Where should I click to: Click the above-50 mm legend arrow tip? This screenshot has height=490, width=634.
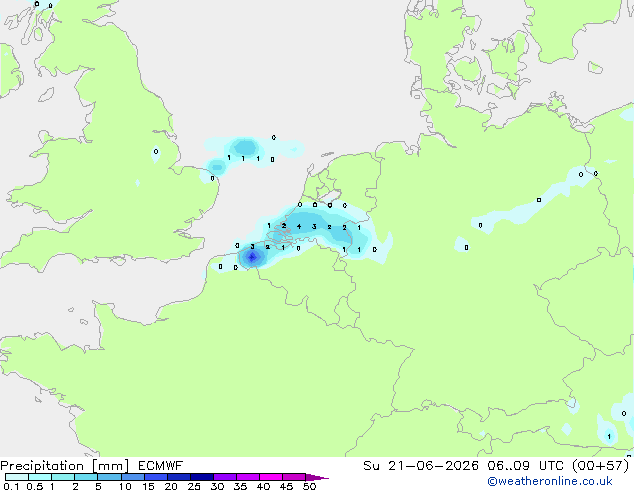(x=317, y=477)
